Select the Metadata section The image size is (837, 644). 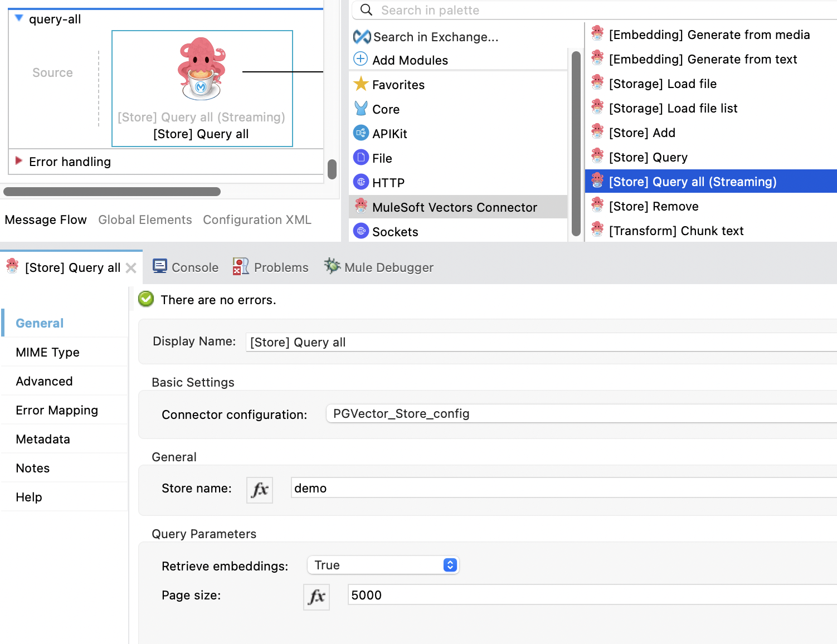tap(65, 439)
